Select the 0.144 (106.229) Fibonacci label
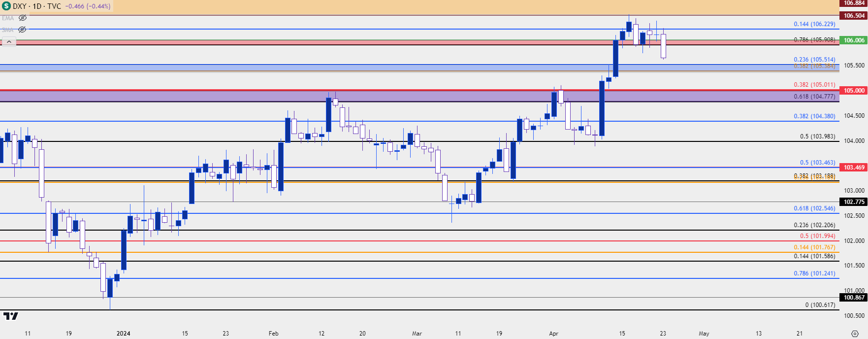 click(x=814, y=24)
